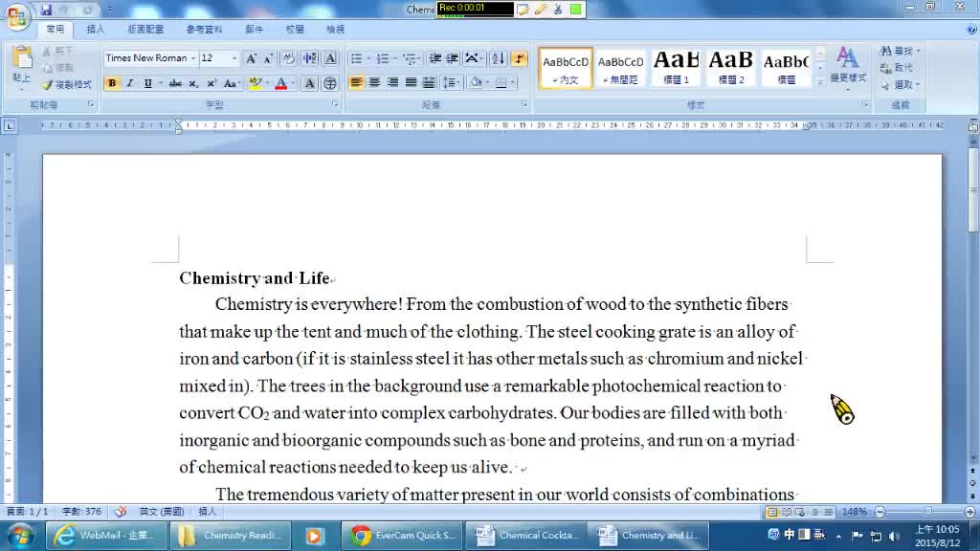This screenshot has width=980, height=551.
Task: Toggle show paragraph marks button
Action: click(519, 58)
